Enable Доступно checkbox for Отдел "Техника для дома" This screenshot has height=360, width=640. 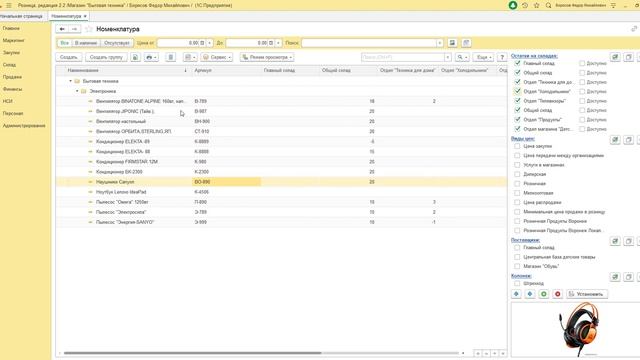pyautogui.click(x=582, y=82)
